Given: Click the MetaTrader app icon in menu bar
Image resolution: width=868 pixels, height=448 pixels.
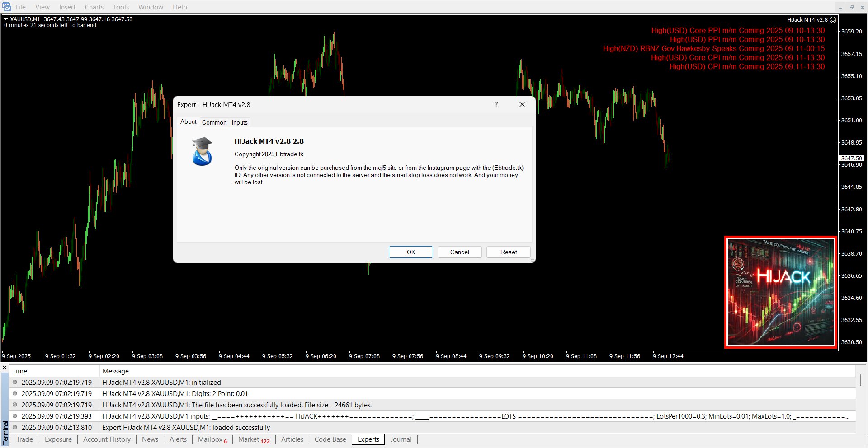Looking at the screenshot, I should pos(7,7).
